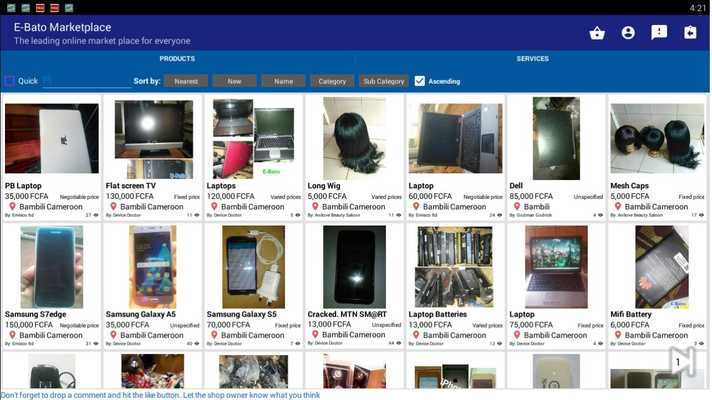
Task: Click the fifth status bar icon
Action: 69,8
